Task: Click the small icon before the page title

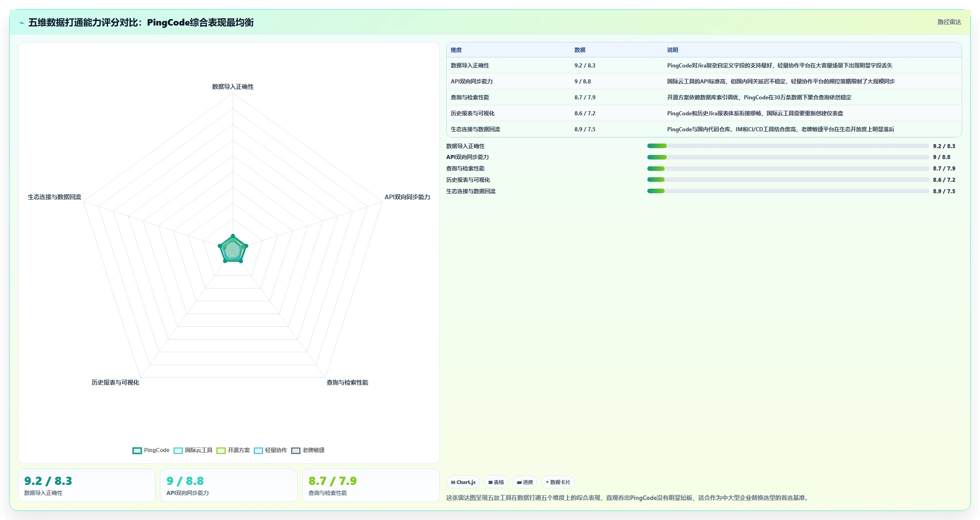Action: [21, 23]
